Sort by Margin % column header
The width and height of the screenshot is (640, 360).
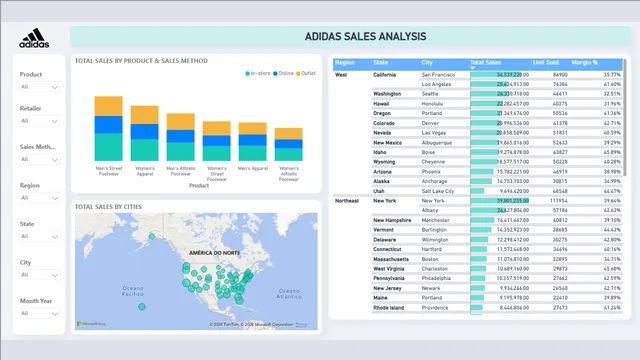coord(584,62)
